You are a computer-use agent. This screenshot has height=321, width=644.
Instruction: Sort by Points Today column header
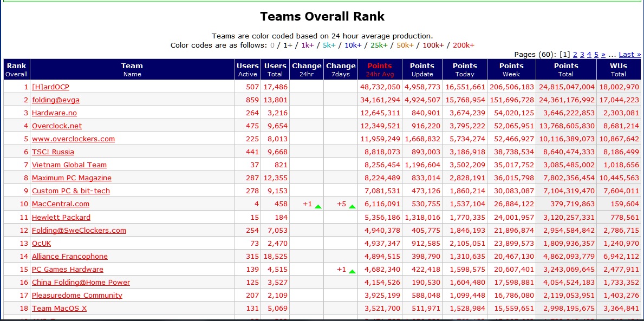point(465,69)
